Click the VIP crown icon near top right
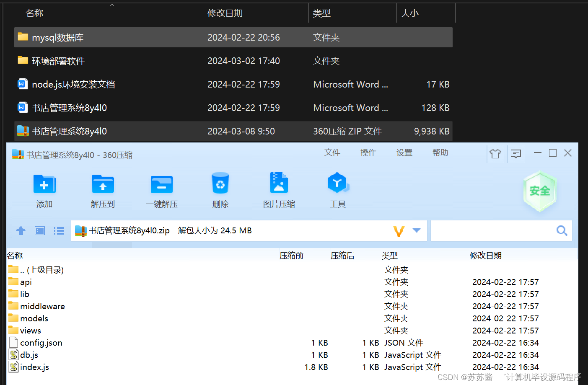The height and width of the screenshot is (385, 588). [x=496, y=154]
